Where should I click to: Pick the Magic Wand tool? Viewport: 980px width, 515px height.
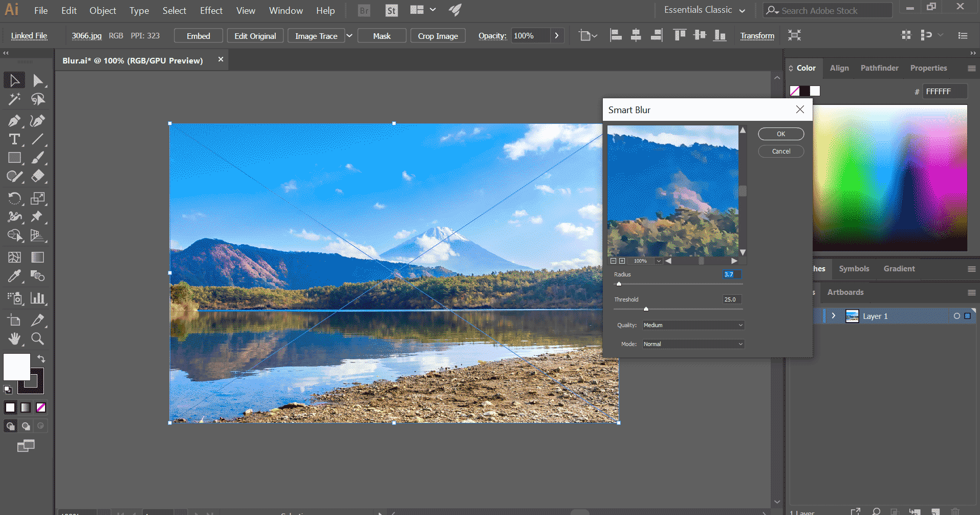(x=14, y=99)
